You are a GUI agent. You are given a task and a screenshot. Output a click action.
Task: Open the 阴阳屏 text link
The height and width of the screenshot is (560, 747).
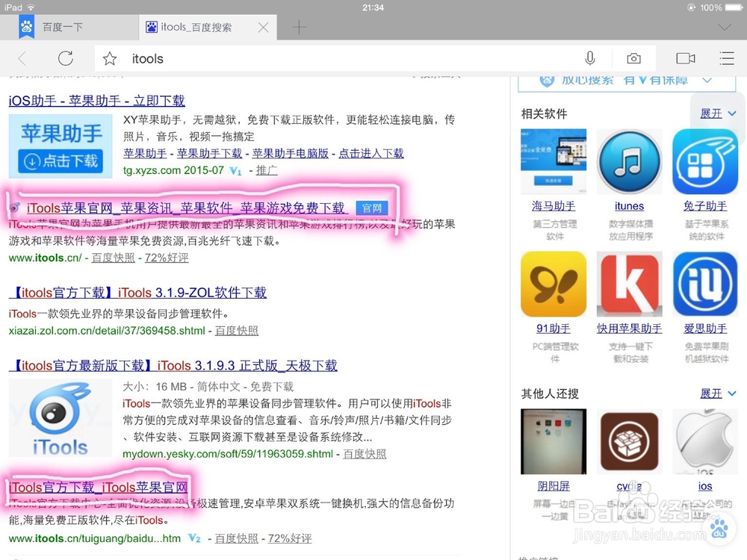(x=554, y=486)
